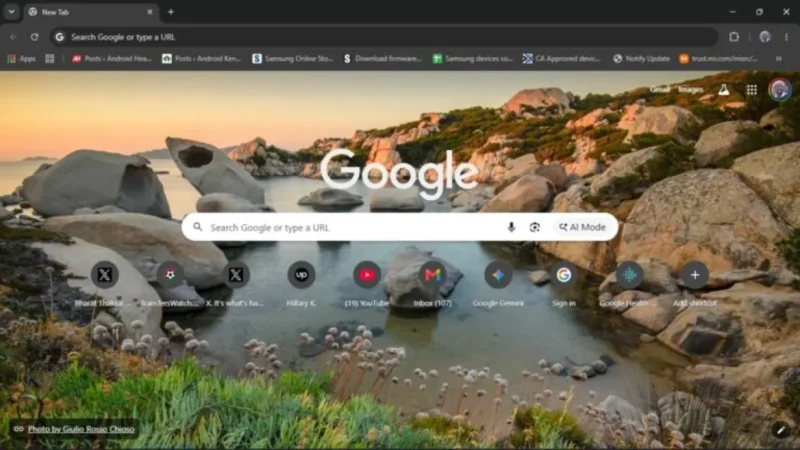Open Photo by Giulio Rosso Chioso link
The width and height of the screenshot is (800, 450).
[x=81, y=429]
